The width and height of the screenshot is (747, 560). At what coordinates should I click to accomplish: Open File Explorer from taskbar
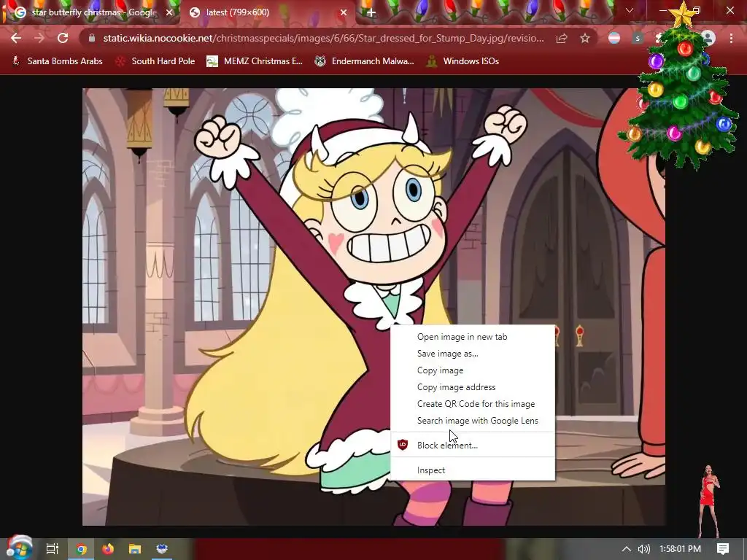135,549
